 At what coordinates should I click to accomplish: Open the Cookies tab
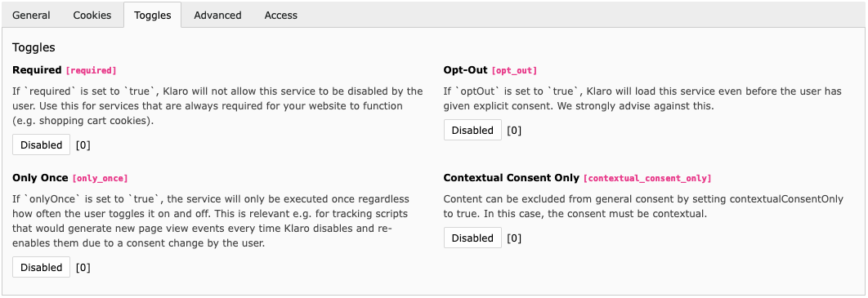point(92,16)
